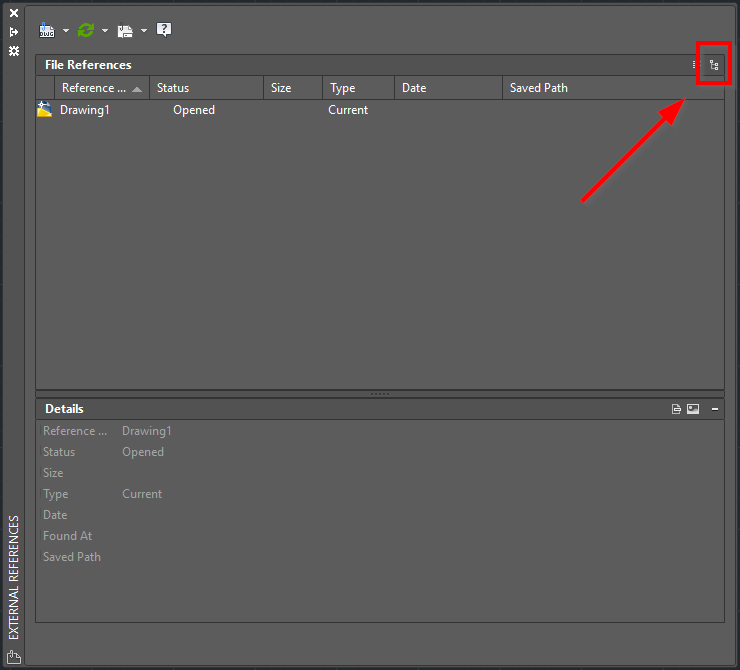
Task: Sort by Saved Path column header
Action: tap(613, 88)
